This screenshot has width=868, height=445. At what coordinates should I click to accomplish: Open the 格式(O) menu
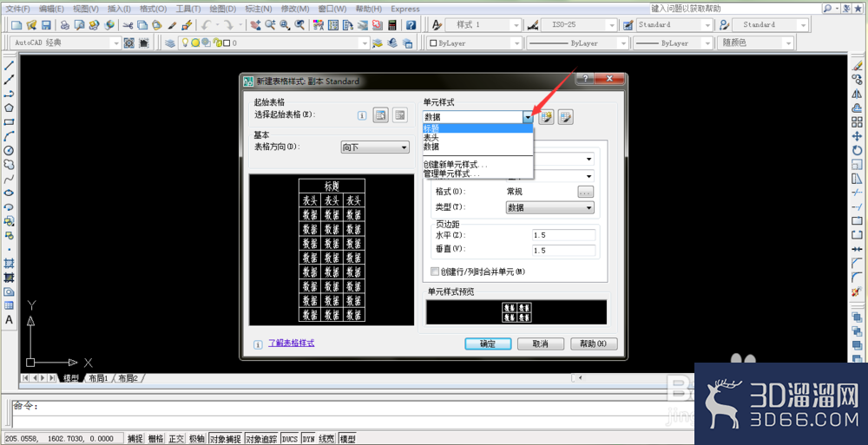[153, 9]
